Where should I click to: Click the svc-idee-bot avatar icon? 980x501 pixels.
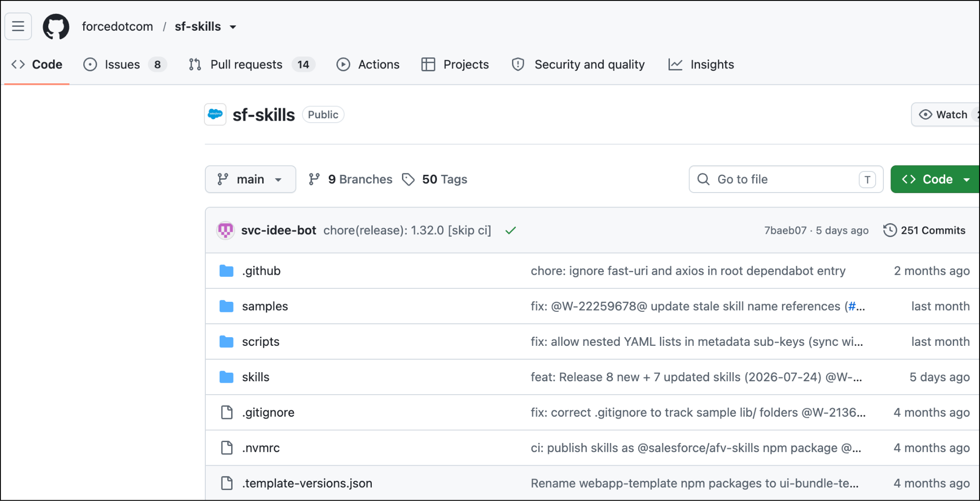225,230
